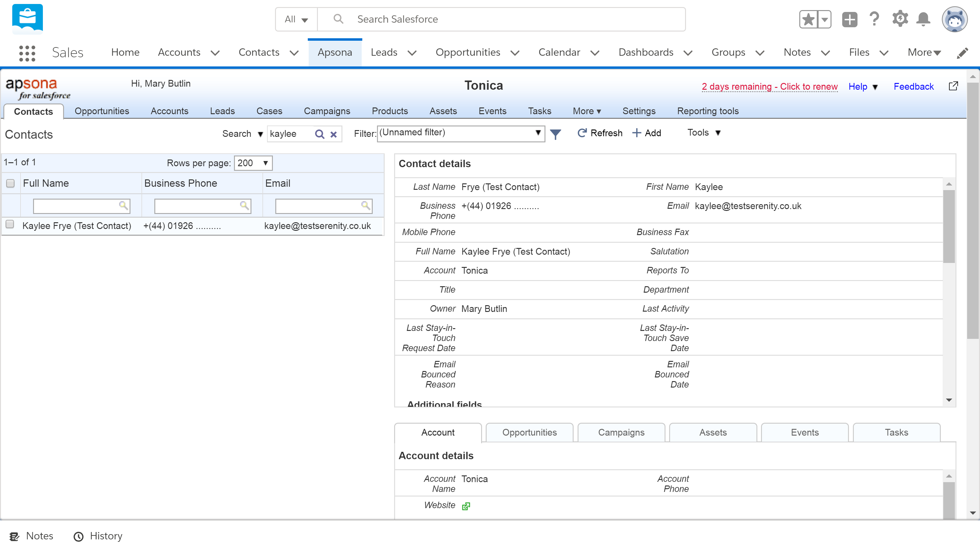Open the Apsona nav tab
Image resolution: width=980 pixels, height=551 pixels.
tap(335, 52)
